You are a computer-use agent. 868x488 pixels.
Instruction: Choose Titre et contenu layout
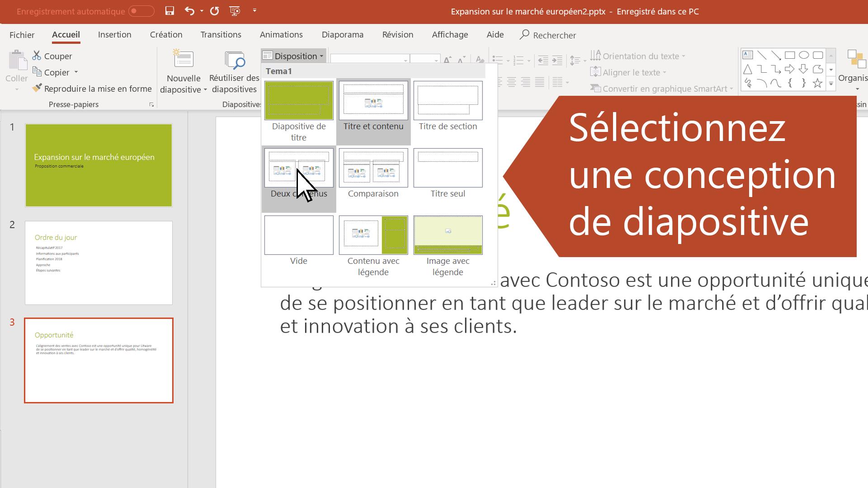point(373,112)
